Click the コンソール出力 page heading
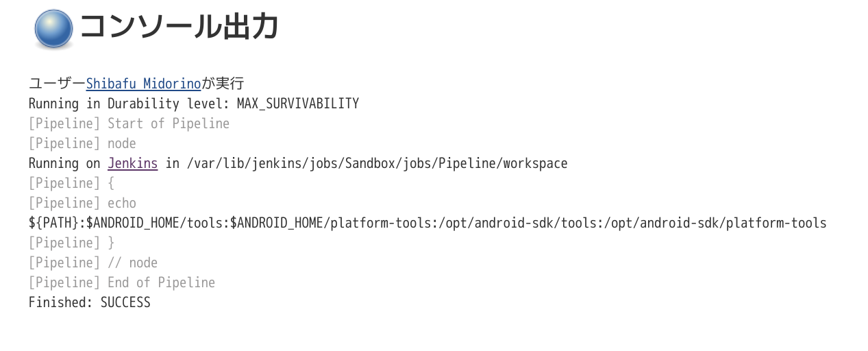This screenshot has height=351, width=868. pyautogui.click(x=179, y=28)
